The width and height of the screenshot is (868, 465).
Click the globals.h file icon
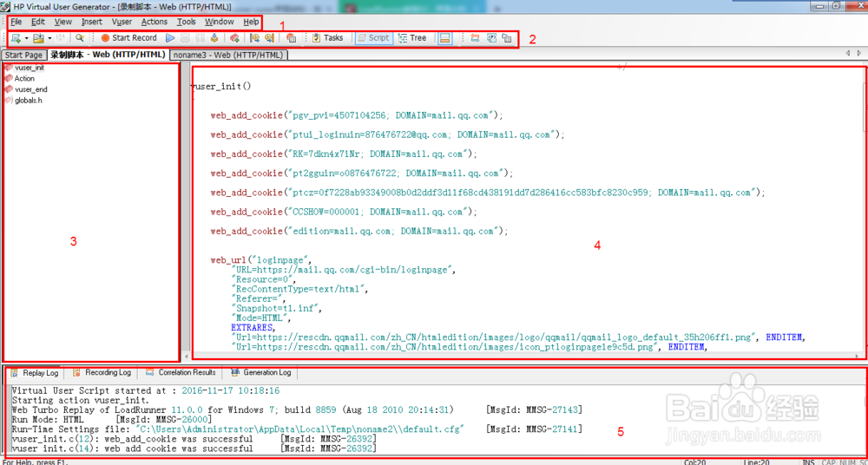pyautogui.click(x=9, y=100)
